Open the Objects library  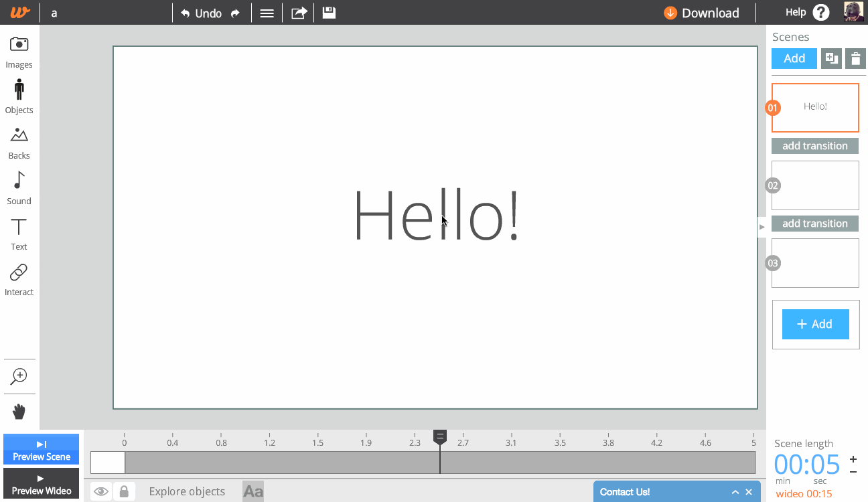click(x=19, y=96)
